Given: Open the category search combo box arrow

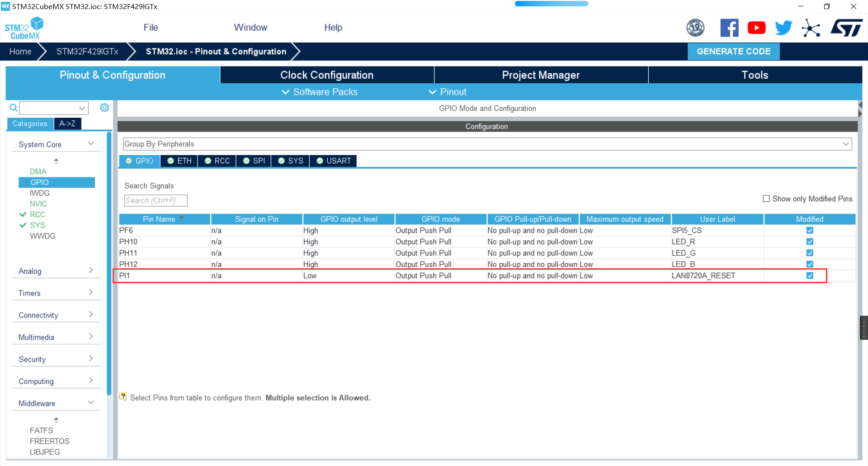Looking at the screenshot, I should [82, 108].
